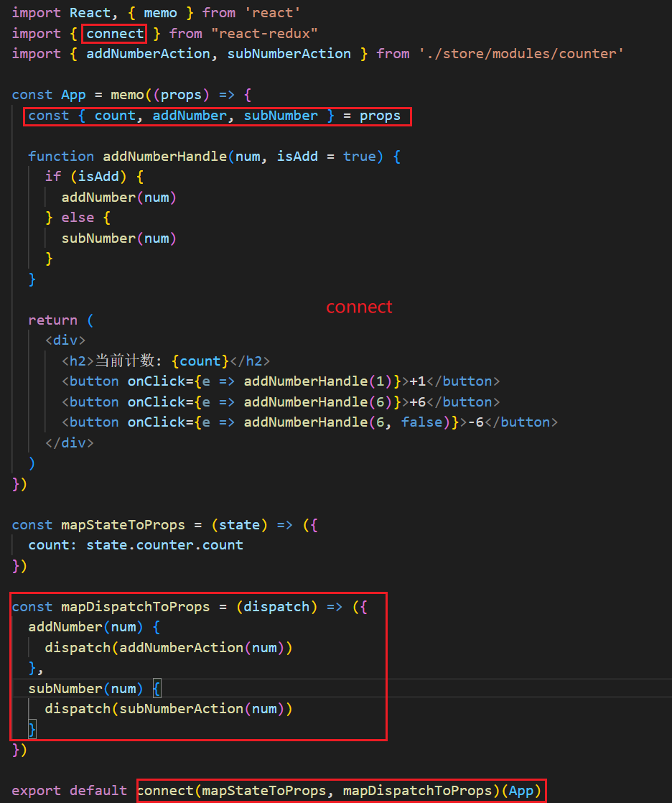Click the 'true' default parameter value
This screenshot has height=803, width=672.
[359, 156]
